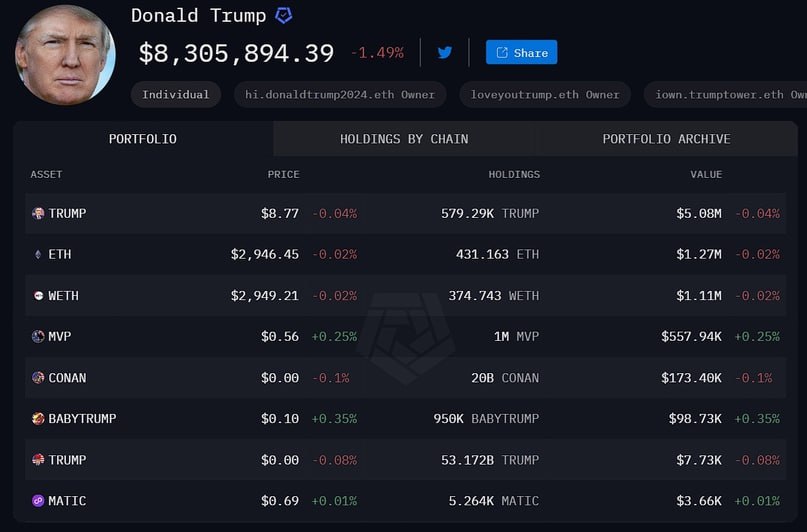Click the CONAN token icon
The image size is (807, 532).
click(x=38, y=378)
